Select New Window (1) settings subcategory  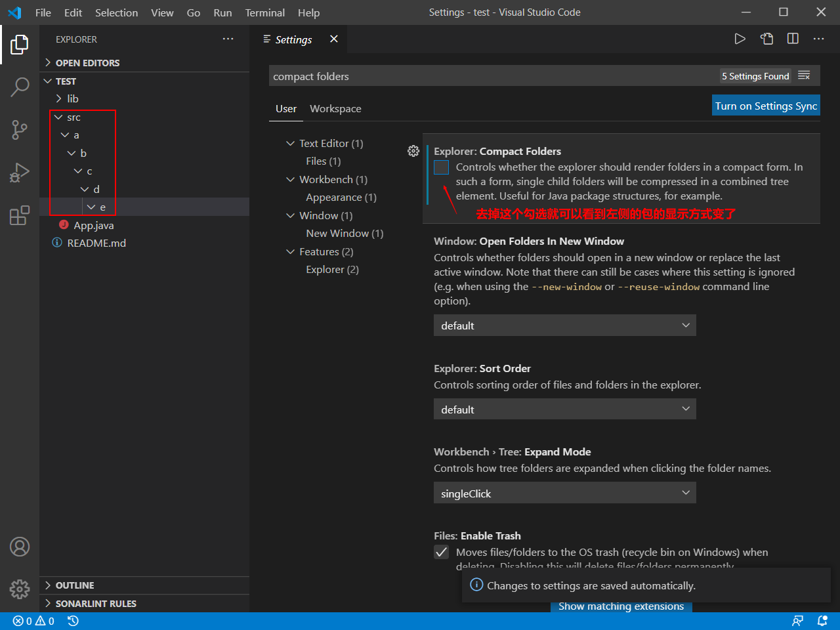[345, 234]
